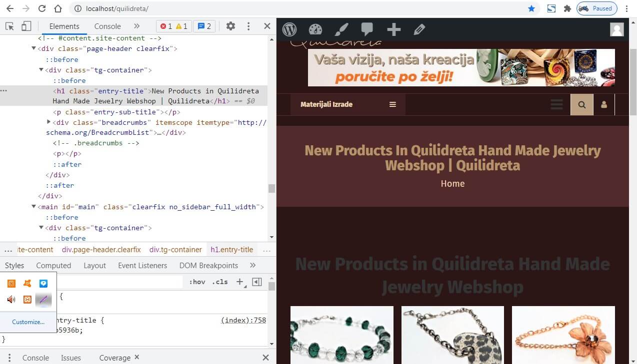Open the drawer three-dot menu

click(x=9, y=358)
